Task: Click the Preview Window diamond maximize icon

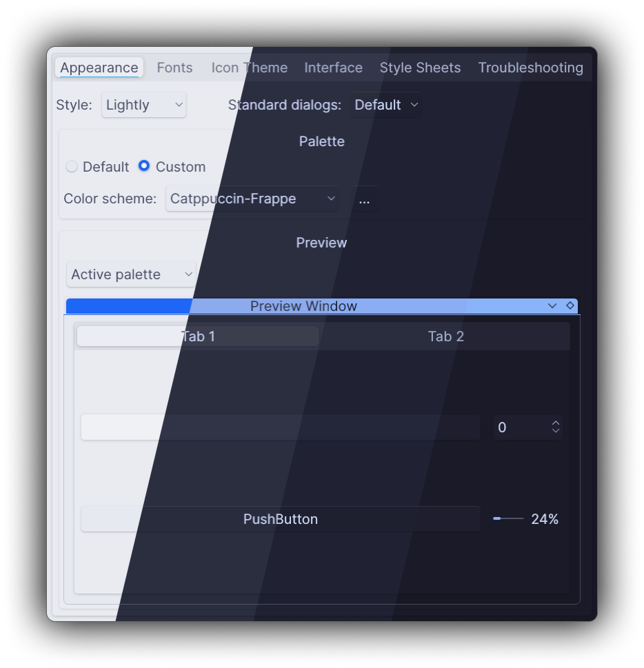Action: pos(570,305)
